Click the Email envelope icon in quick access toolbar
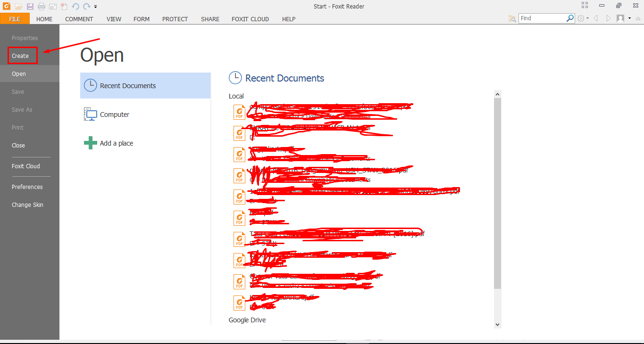Image resolution: width=644 pixels, height=344 pixels. (53, 7)
